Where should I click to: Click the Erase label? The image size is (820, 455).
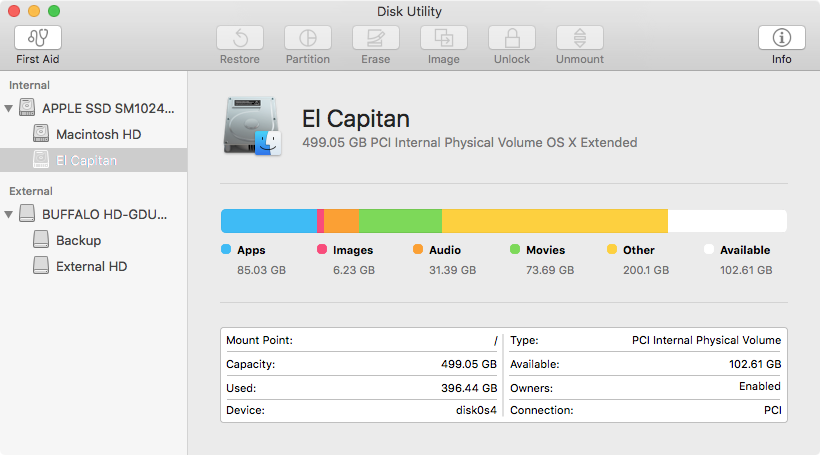point(375,59)
